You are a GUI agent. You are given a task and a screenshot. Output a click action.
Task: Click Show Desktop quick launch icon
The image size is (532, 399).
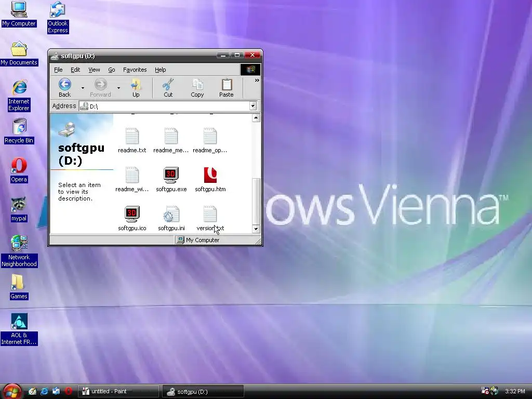coord(32,391)
